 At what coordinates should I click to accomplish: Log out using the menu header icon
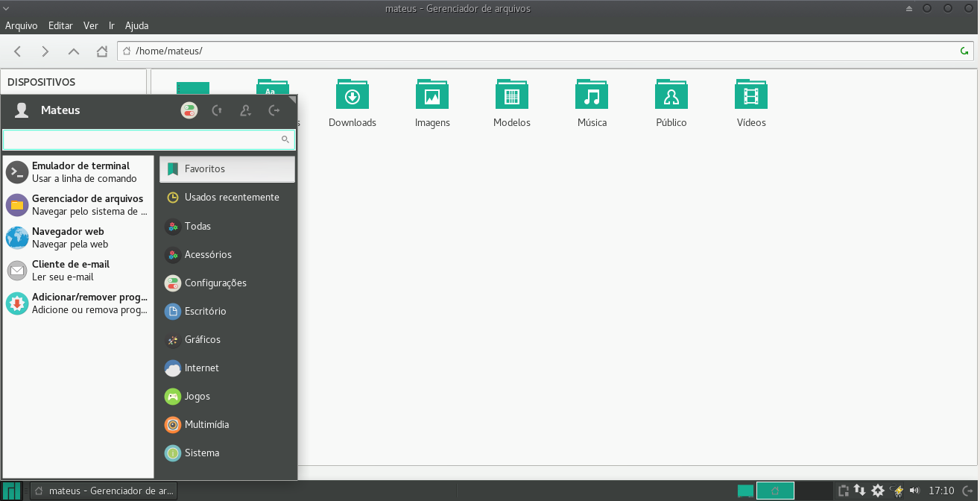pyautogui.click(x=274, y=110)
